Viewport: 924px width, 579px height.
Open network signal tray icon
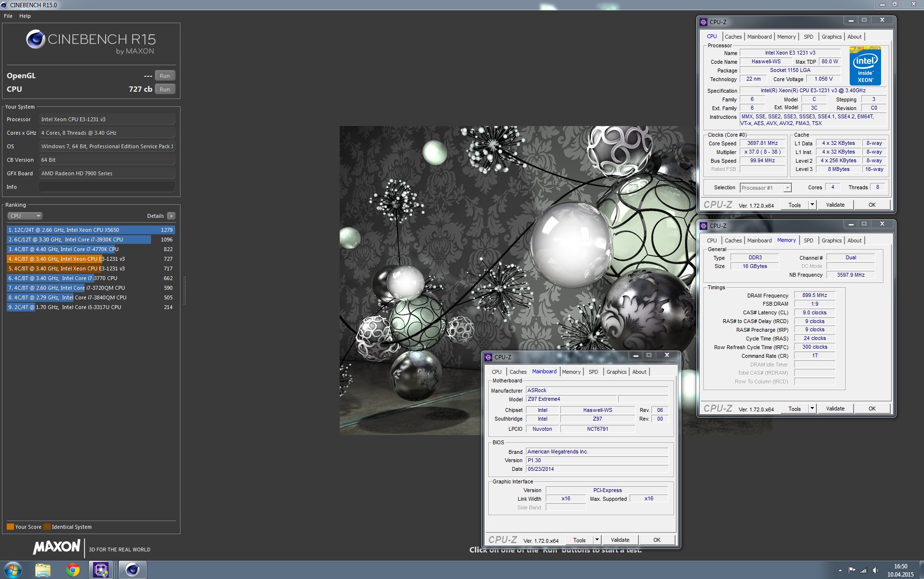(x=864, y=570)
